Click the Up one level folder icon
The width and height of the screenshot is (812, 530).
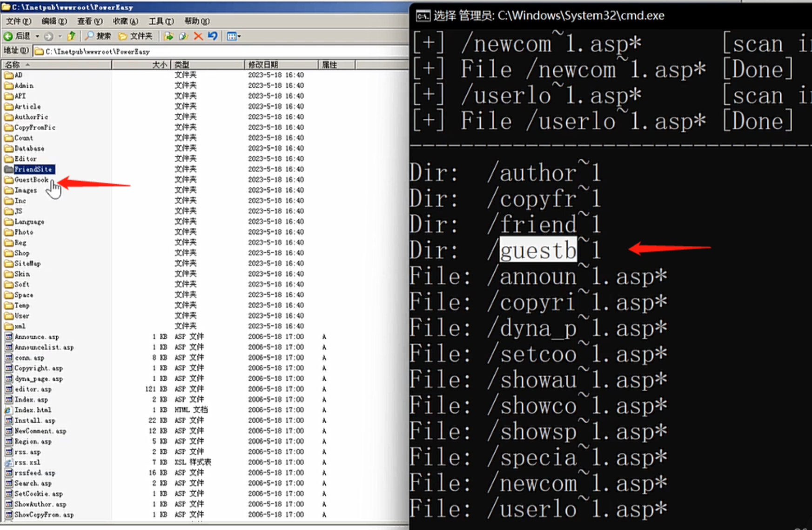point(71,36)
